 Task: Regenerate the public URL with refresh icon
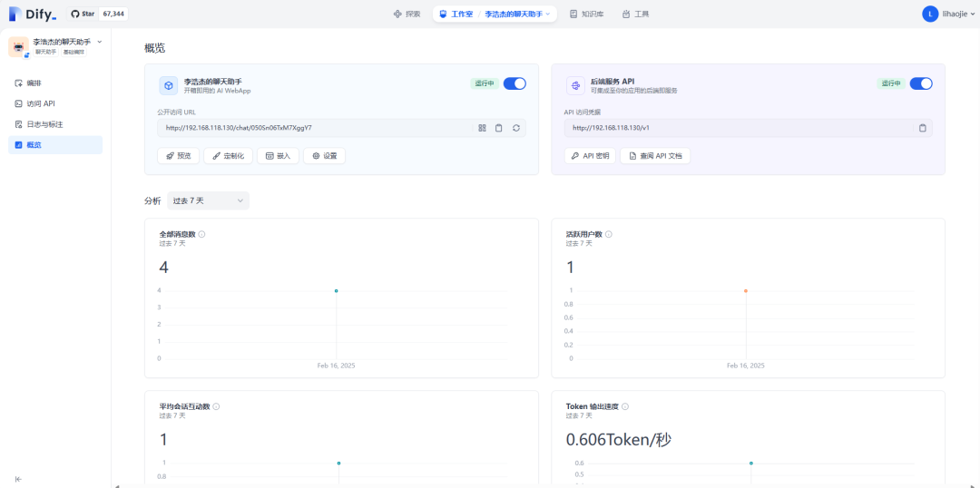coord(516,128)
